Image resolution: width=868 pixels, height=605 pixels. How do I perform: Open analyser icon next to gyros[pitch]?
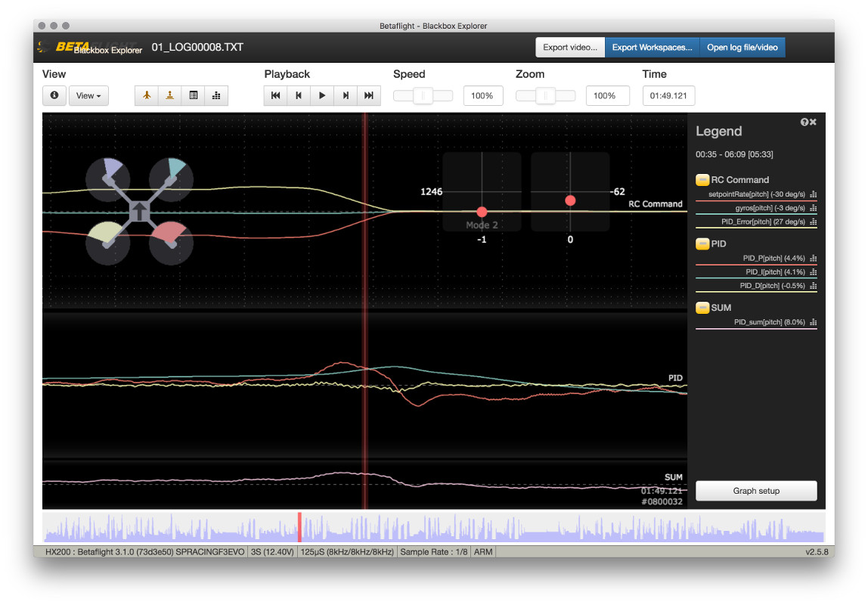point(814,208)
